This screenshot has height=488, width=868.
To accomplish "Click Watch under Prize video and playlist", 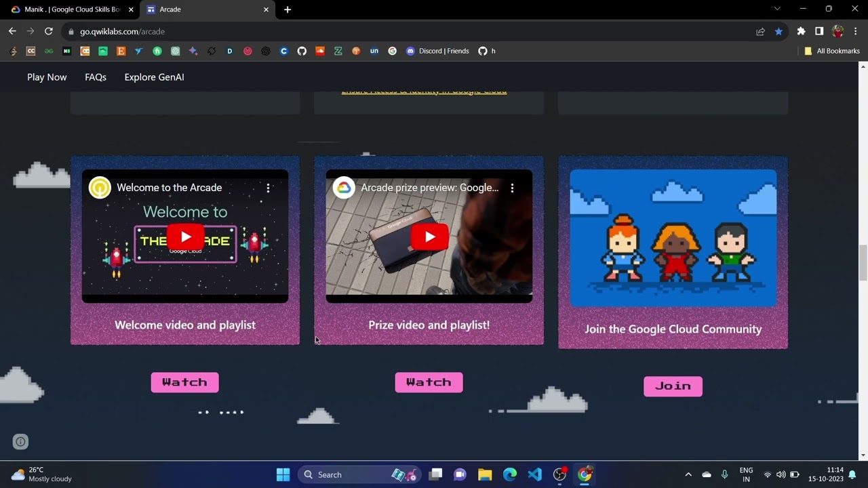I will (x=429, y=382).
